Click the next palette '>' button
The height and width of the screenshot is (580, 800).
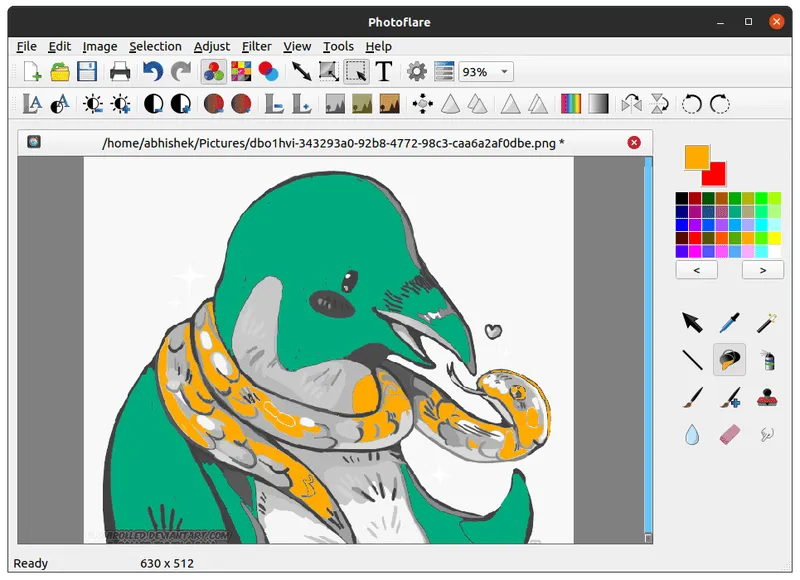[x=762, y=269]
